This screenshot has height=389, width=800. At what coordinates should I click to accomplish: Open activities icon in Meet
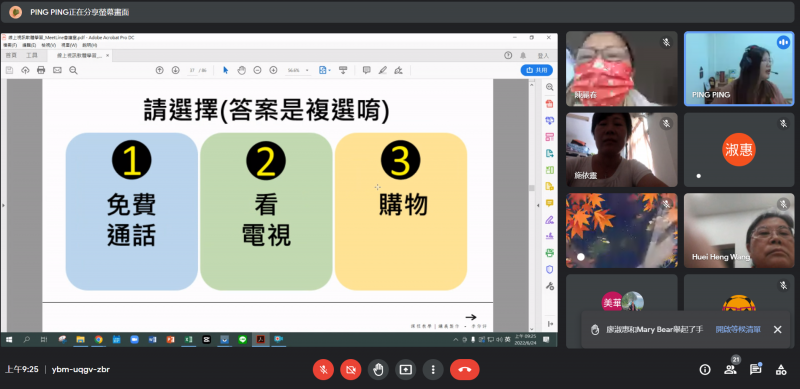point(781,370)
